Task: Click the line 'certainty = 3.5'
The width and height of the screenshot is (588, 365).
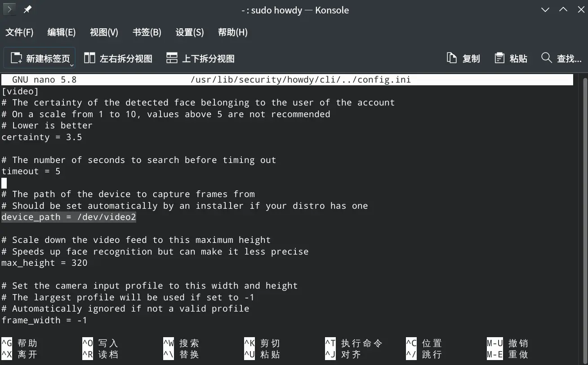Action: 42,137
